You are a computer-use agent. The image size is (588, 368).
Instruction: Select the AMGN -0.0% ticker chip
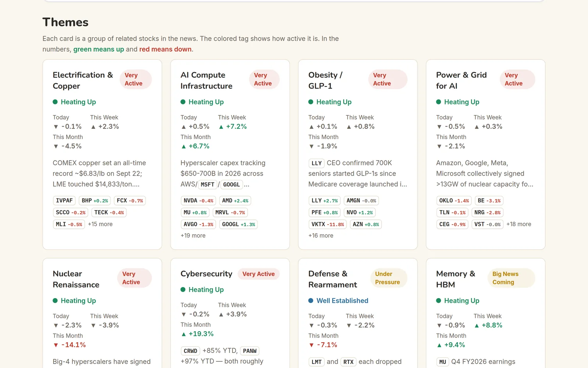coord(361,201)
